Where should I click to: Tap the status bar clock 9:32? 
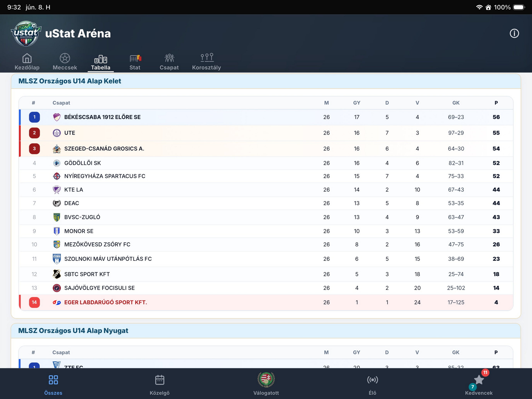[14, 7]
